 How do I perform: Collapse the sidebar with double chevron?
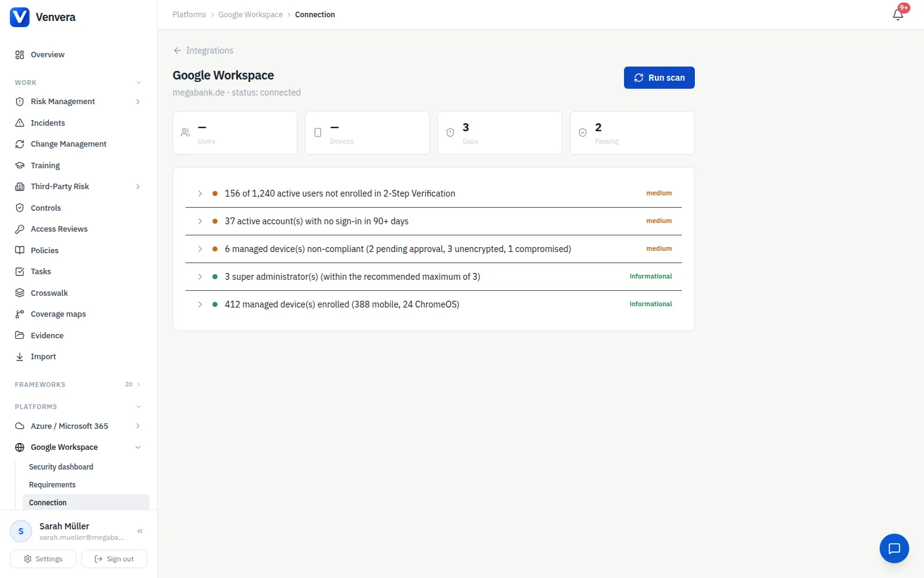pos(140,531)
